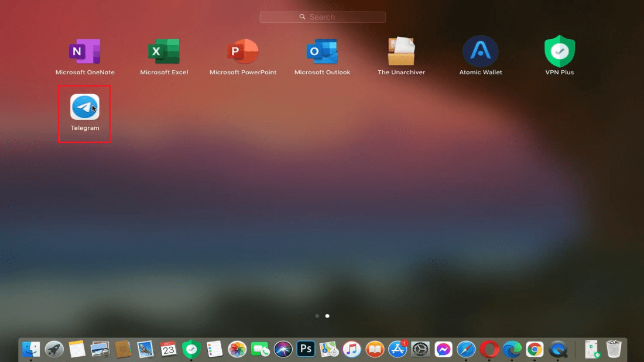644x362 pixels.
Task: Open Music from the Dock
Action: pos(352,349)
